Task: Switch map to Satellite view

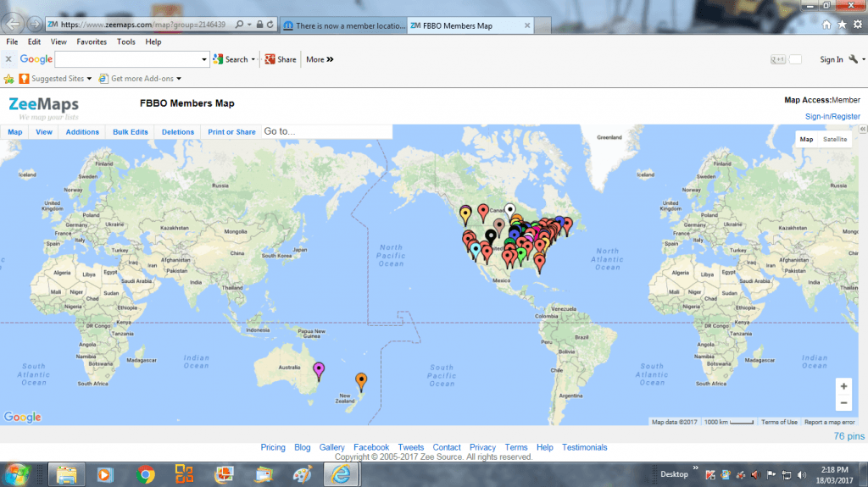Action: [834, 140]
